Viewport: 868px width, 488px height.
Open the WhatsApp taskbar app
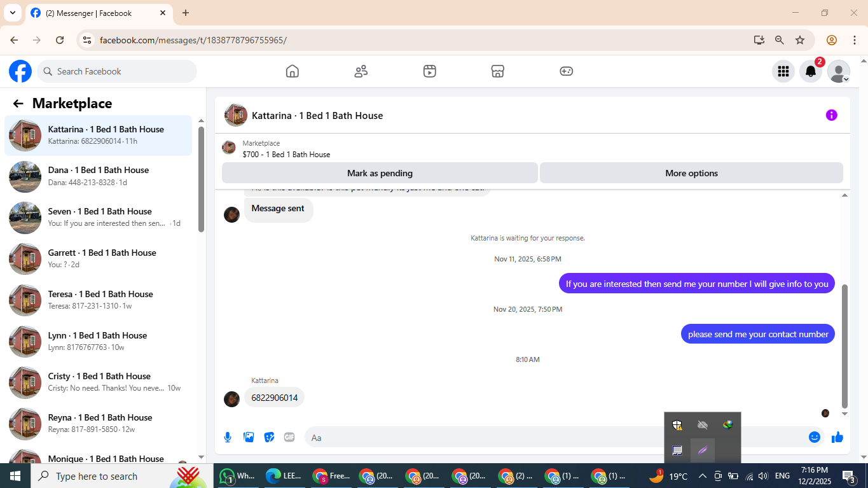[x=237, y=476]
